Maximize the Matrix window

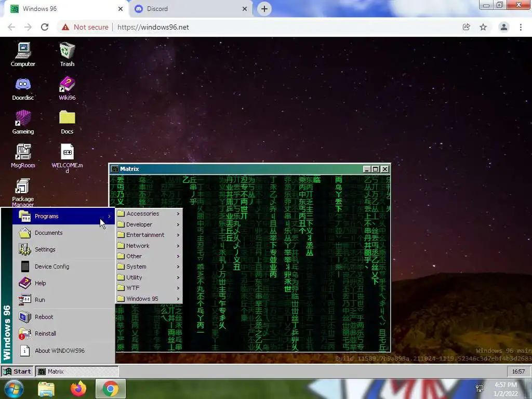coord(375,169)
